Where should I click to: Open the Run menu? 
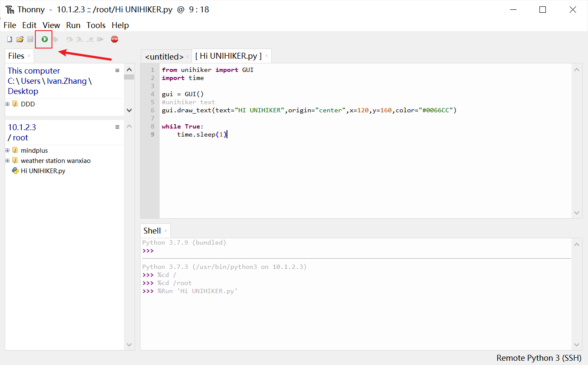73,25
